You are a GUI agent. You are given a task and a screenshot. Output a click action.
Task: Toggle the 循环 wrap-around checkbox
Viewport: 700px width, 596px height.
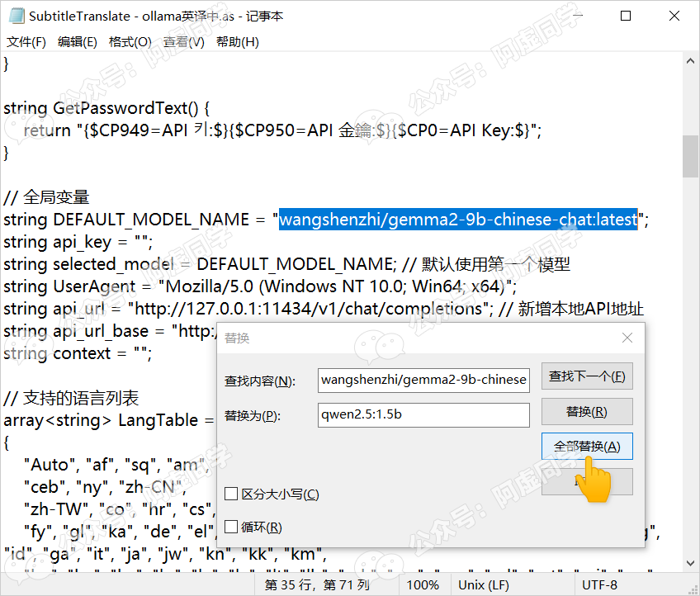232,527
